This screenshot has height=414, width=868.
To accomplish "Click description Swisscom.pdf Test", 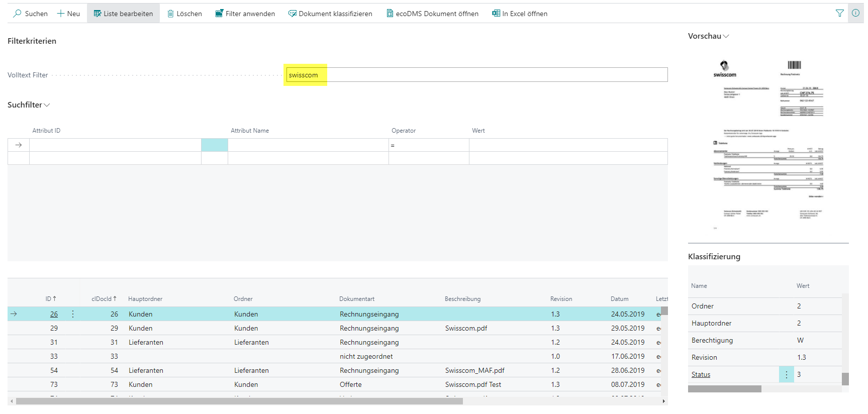I will pyautogui.click(x=473, y=384).
